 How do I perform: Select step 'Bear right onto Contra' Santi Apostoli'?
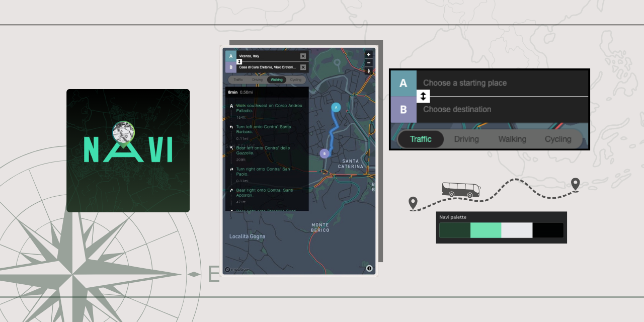pyautogui.click(x=265, y=192)
